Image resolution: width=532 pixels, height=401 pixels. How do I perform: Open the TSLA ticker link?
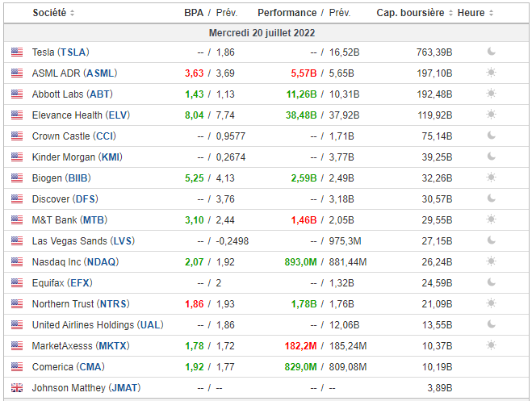tap(71, 52)
